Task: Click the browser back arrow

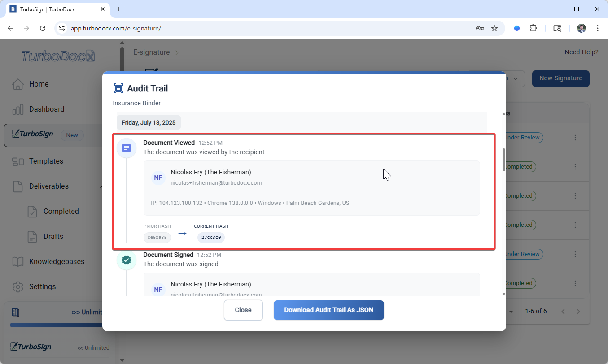Action: (x=10, y=28)
